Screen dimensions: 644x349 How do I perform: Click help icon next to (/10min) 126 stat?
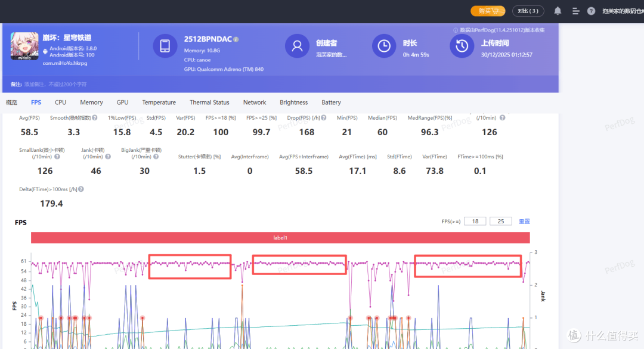502,118
